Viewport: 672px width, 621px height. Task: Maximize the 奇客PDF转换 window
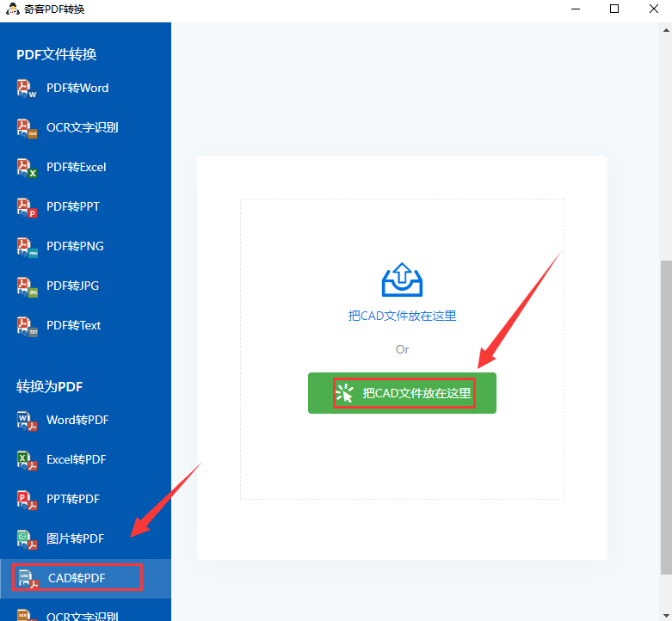click(x=614, y=9)
